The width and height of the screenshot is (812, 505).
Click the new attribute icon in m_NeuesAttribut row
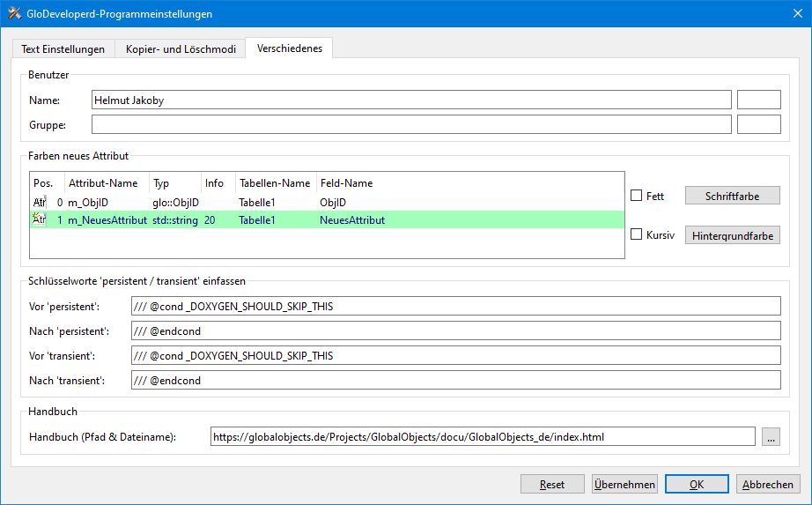(x=40, y=219)
